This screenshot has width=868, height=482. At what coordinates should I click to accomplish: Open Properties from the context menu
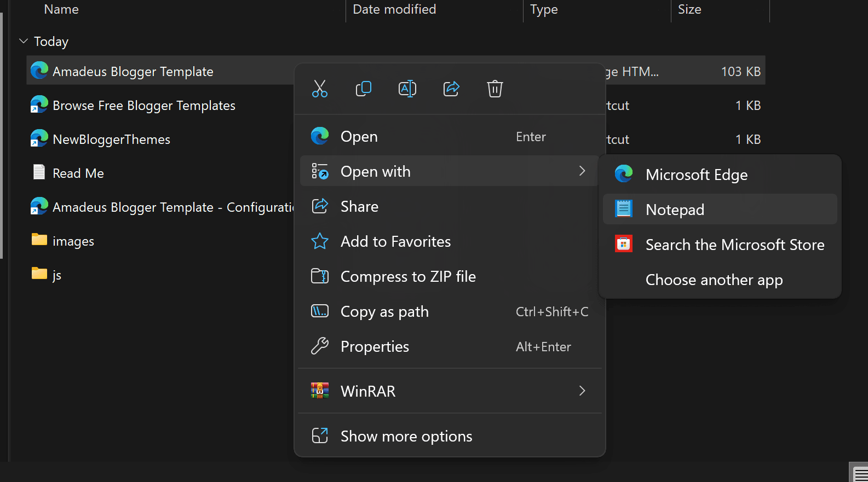(449, 346)
